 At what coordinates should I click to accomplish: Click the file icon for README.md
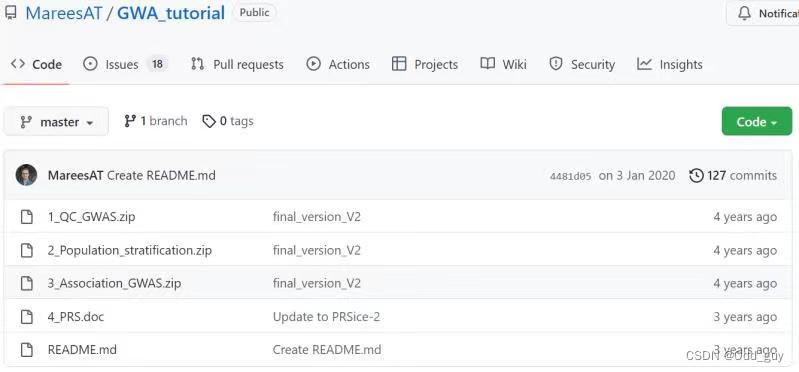pyautogui.click(x=26, y=350)
